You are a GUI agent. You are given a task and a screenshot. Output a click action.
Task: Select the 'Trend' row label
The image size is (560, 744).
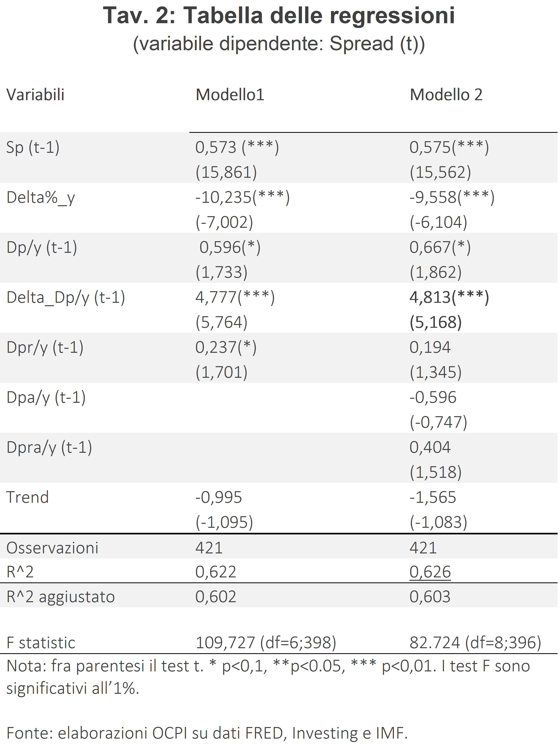[x=28, y=497]
